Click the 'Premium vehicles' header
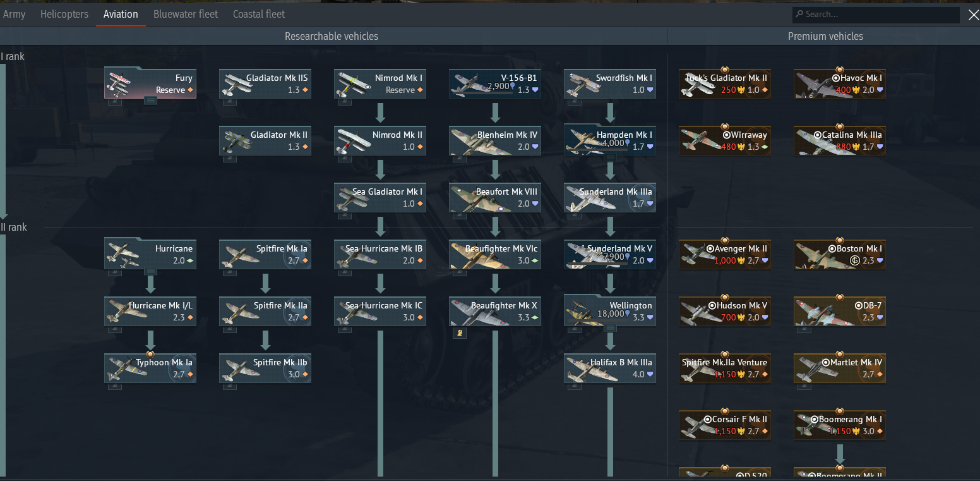Screen dimensions: 980x481 pos(825,36)
